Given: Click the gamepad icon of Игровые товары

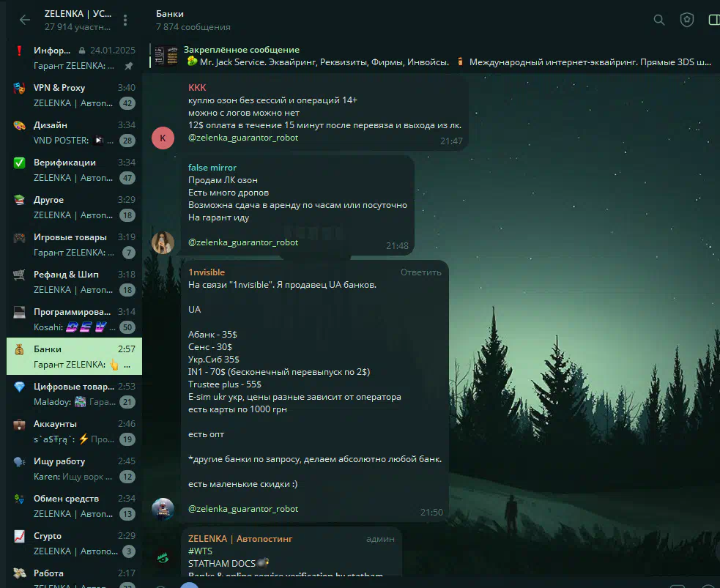Looking at the screenshot, I should click(x=19, y=237).
